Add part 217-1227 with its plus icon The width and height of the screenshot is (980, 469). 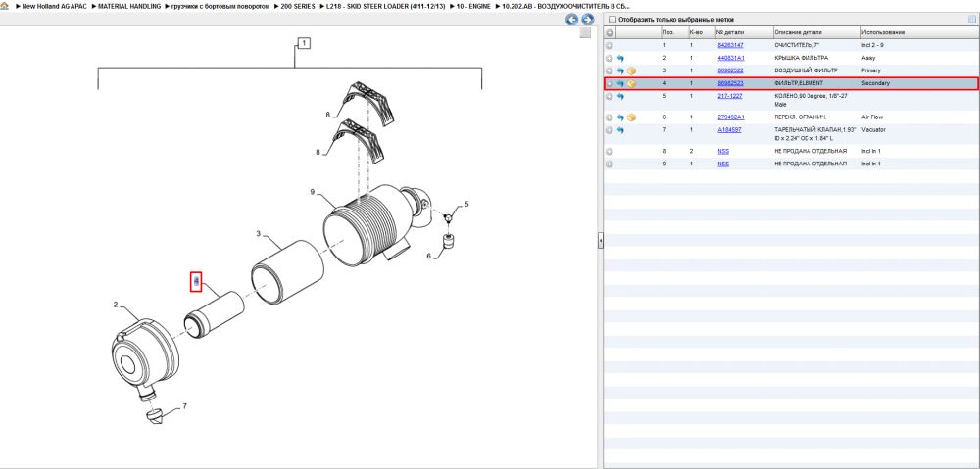(610, 97)
